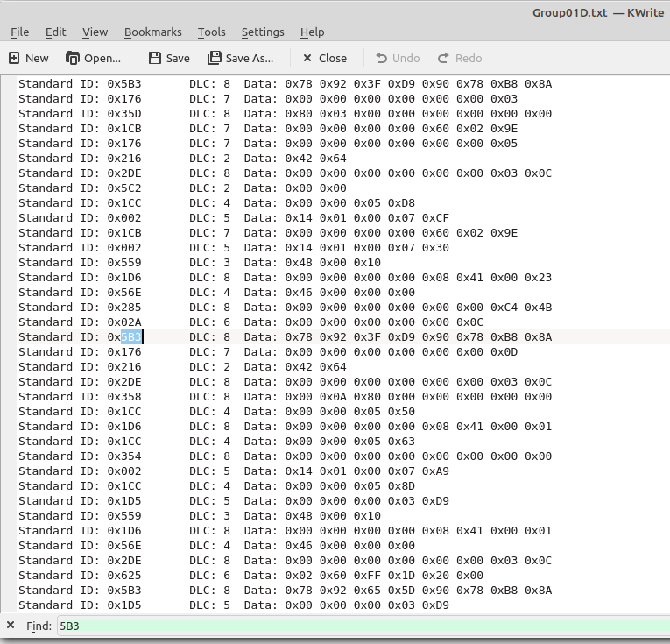Click the highlighted 5B3 text in editor

point(131,337)
